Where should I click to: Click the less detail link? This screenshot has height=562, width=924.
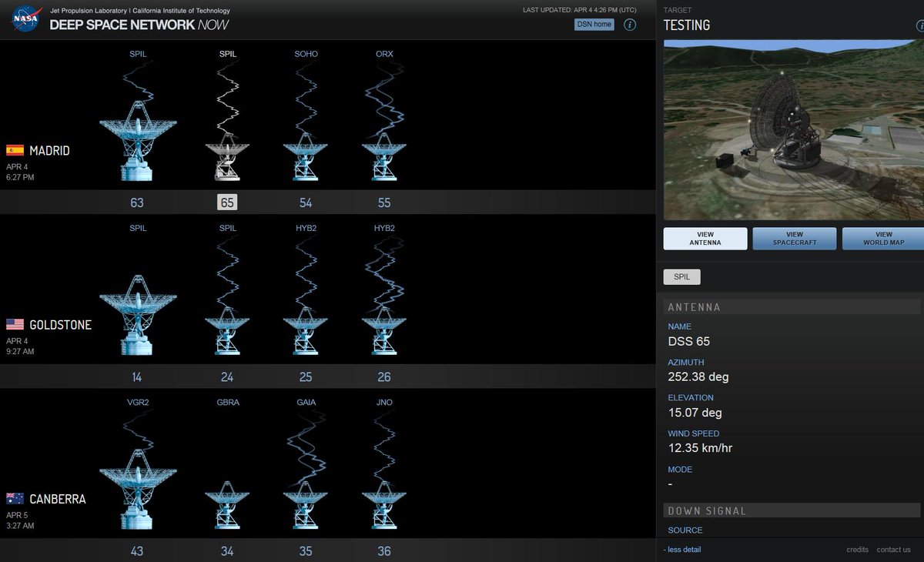(682, 550)
